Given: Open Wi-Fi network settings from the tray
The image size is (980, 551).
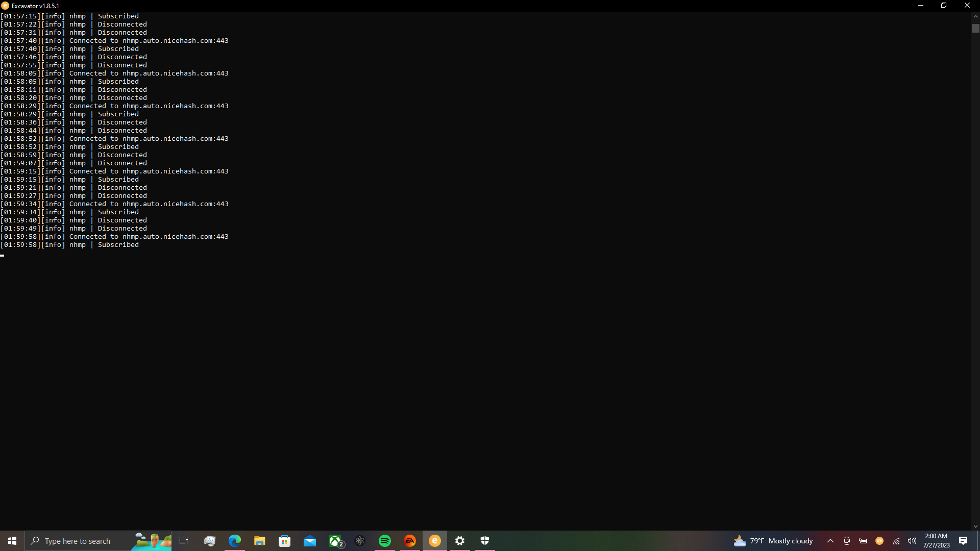Looking at the screenshot, I should [x=897, y=541].
